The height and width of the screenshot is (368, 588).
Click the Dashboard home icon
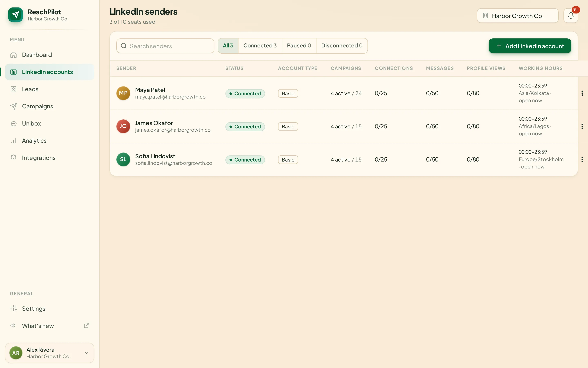(x=14, y=55)
